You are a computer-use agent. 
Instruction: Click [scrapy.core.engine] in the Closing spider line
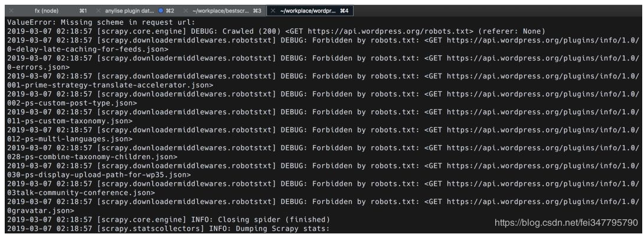click(141, 220)
